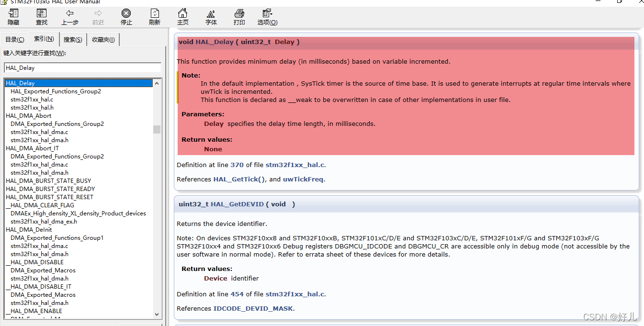This screenshot has width=644, height=326.
Task: Open Font (字体) toolbar icon
Action: [x=211, y=17]
